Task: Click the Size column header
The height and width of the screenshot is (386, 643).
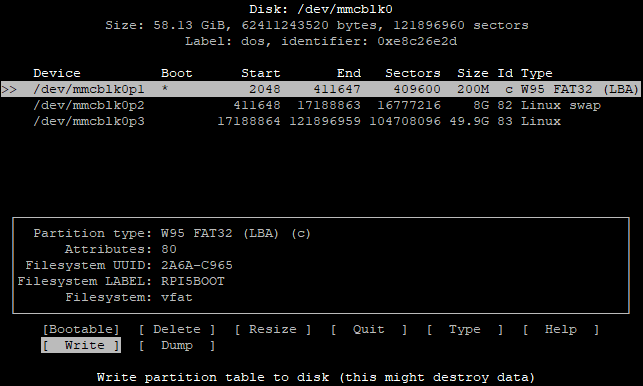Action: pos(473,73)
